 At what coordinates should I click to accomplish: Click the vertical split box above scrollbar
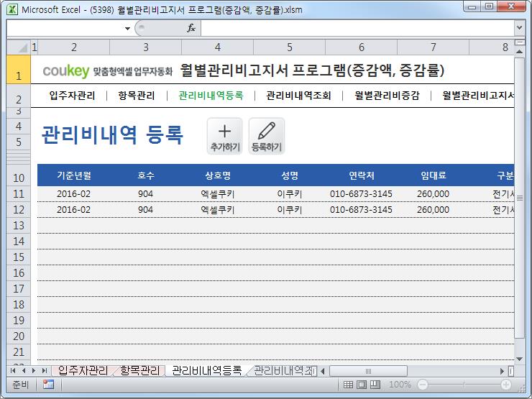(520, 42)
